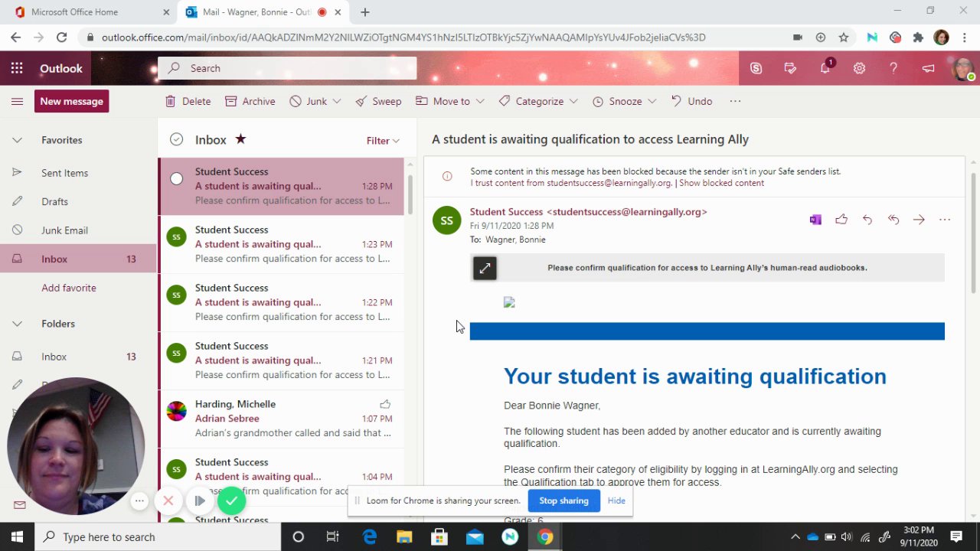Screen dimensions: 980x551
Task: Forward the email with arrow icon
Action: (919, 220)
